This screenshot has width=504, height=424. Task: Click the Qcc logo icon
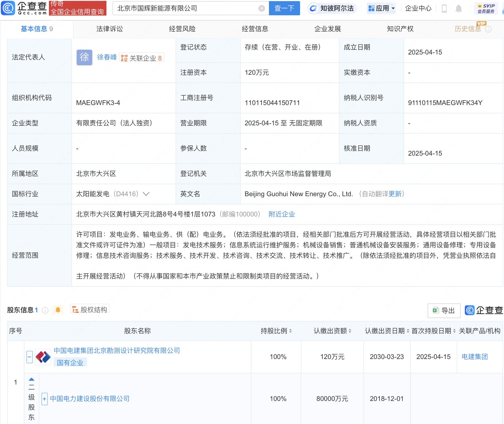tap(8, 8)
